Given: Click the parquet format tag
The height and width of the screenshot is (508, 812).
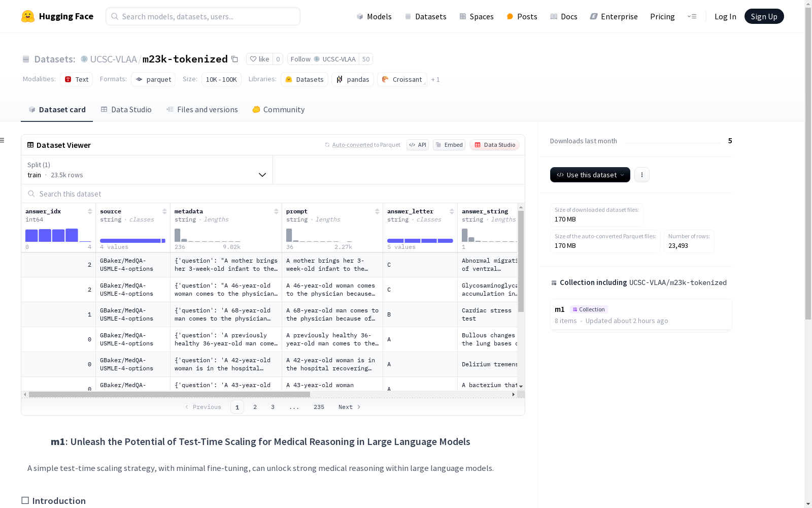Looking at the screenshot, I should (x=153, y=79).
